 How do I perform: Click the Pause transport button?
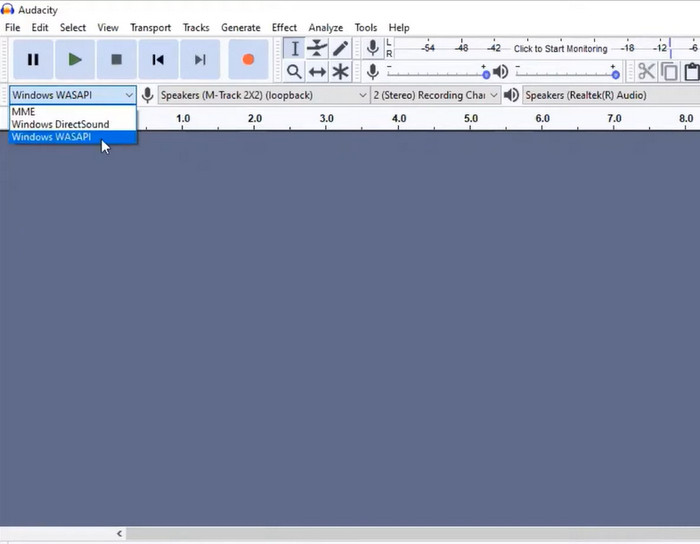point(33,59)
